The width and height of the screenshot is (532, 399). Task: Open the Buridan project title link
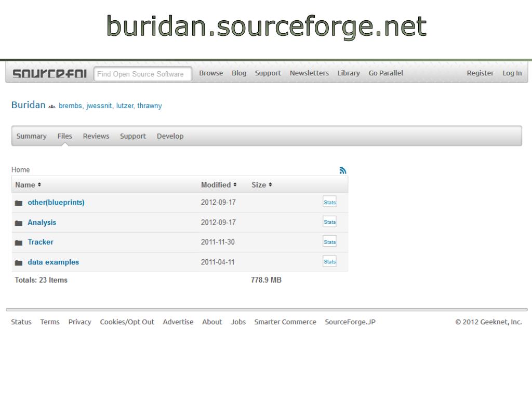pyautogui.click(x=29, y=105)
